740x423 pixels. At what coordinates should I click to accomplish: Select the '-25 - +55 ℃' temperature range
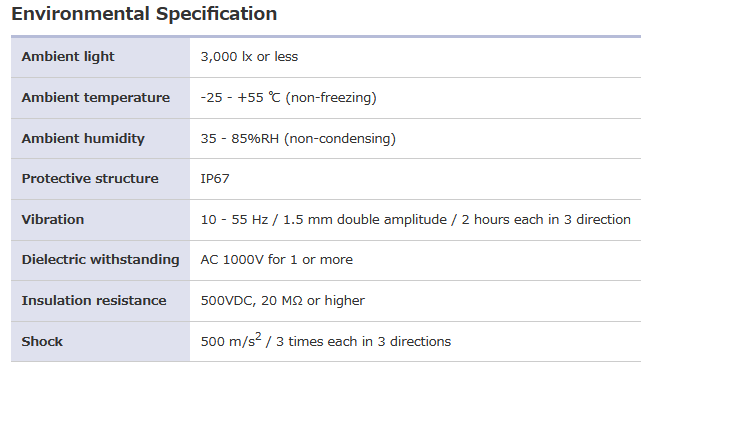(x=240, y=98)
